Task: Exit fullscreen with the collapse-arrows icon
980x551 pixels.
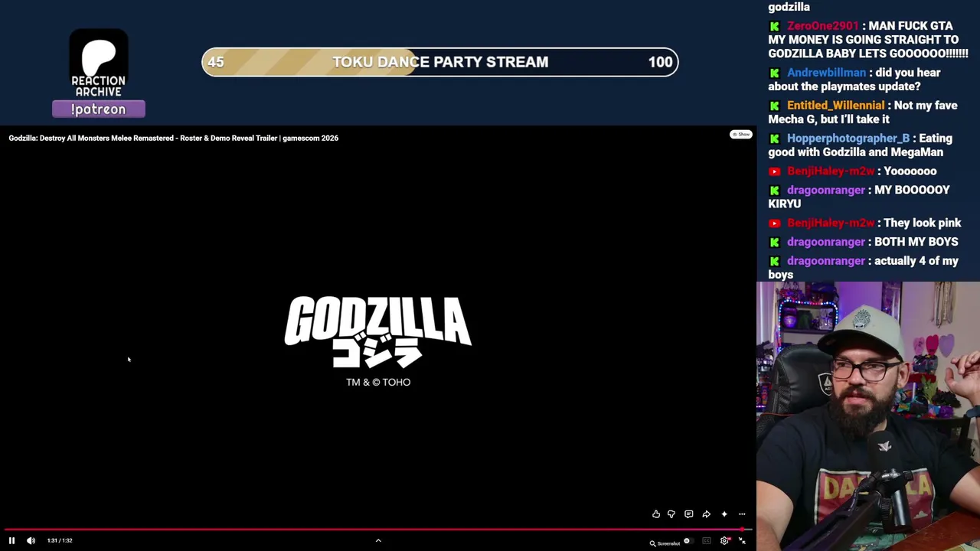Action: (742, 541)
